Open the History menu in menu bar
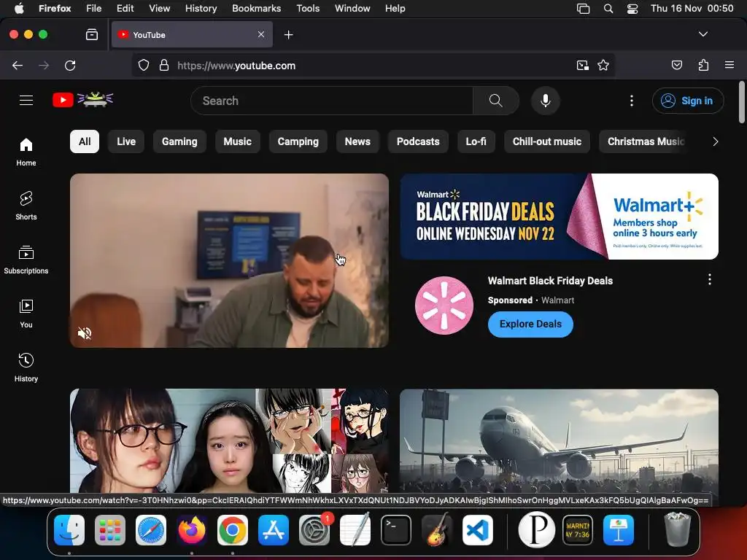The width and height of the screenshot is (747, 560). [x=201, y=8]
